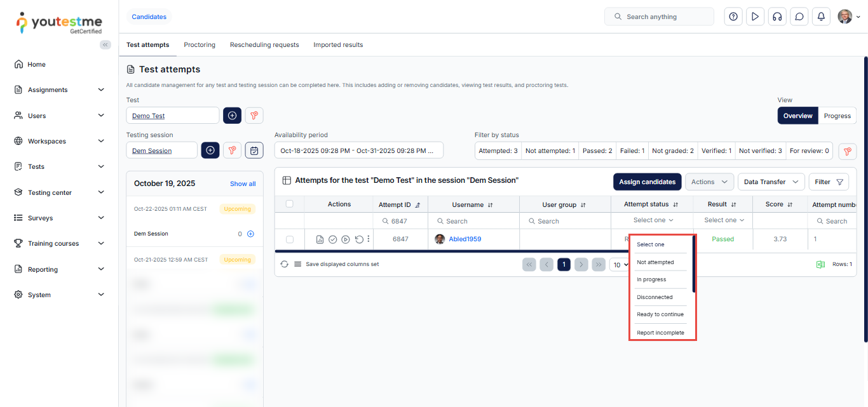Open the testing session calendar icon

[x=254, y=150]
